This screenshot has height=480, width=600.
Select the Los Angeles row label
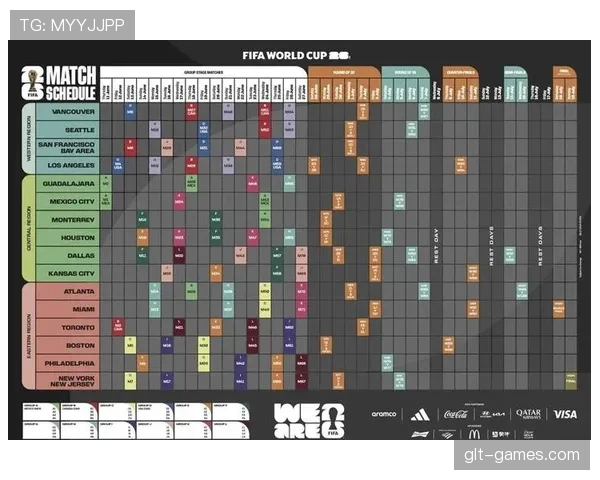point(68,165)
